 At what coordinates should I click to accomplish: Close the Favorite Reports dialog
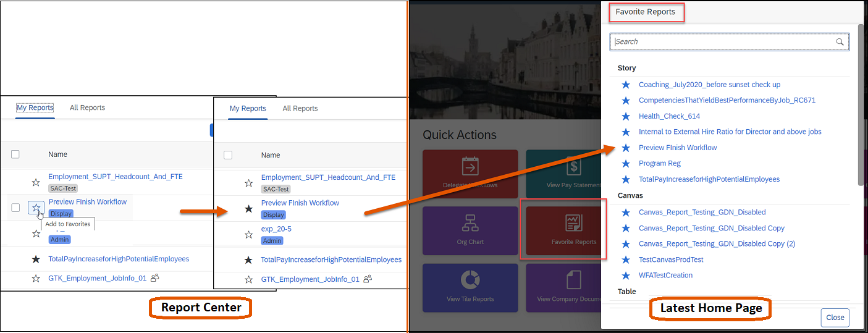click(835, 318)
